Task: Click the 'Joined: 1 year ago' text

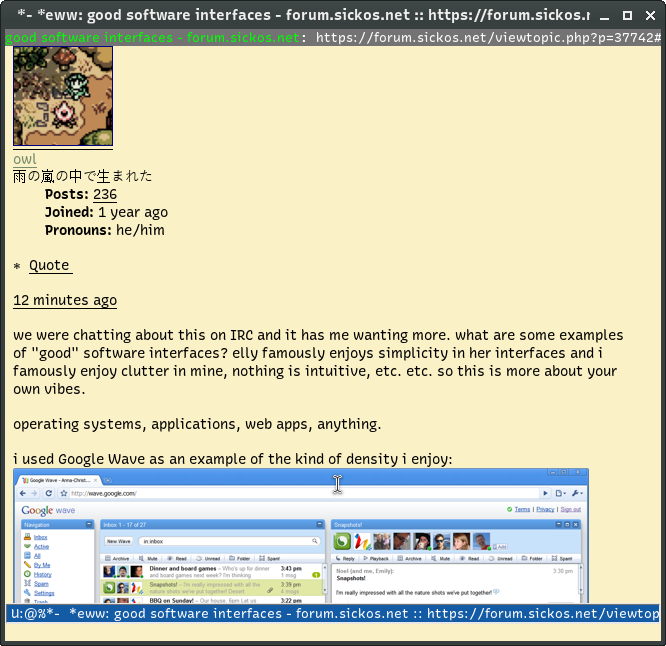Action: [x=106, y=212]
